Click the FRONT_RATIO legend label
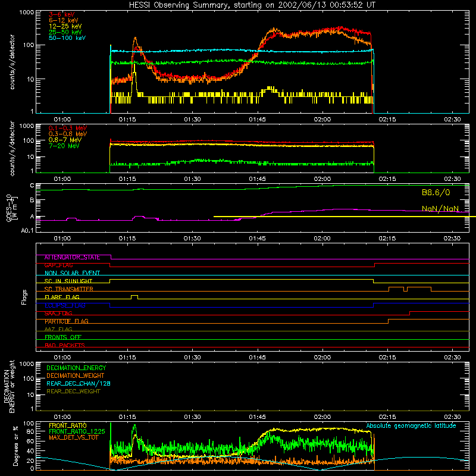The height and width of the screenshot is (476, 476). point(68,425)
